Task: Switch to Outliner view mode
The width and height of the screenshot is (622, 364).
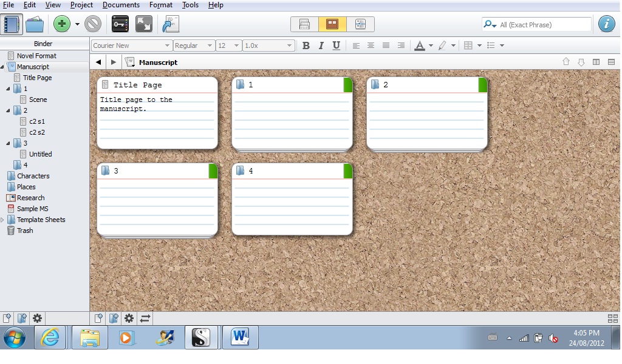Action: coord(360,24)
